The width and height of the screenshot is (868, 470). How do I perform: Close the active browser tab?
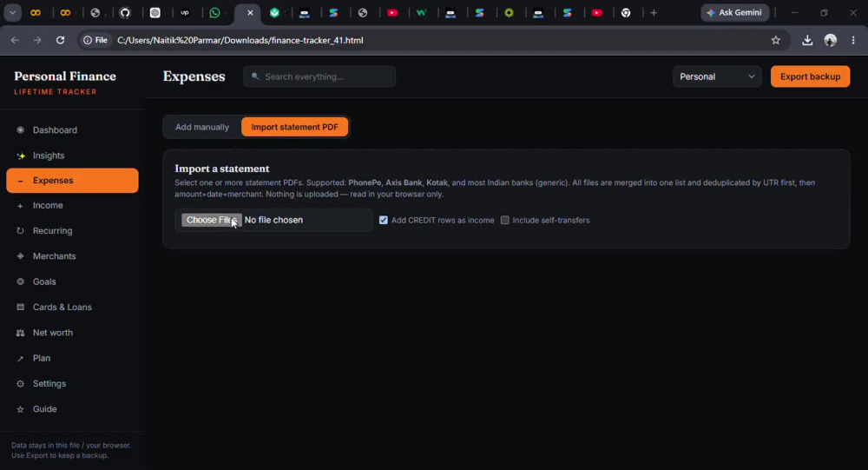click(250, 13)
